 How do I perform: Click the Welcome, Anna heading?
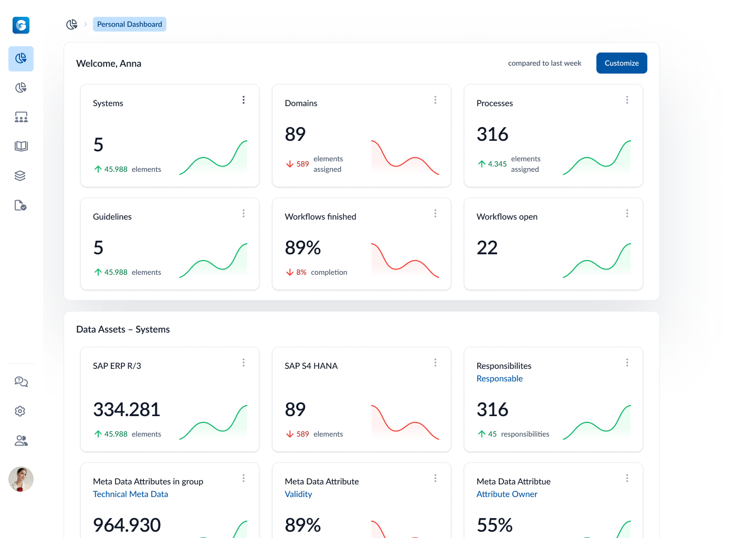coord(109,64)
